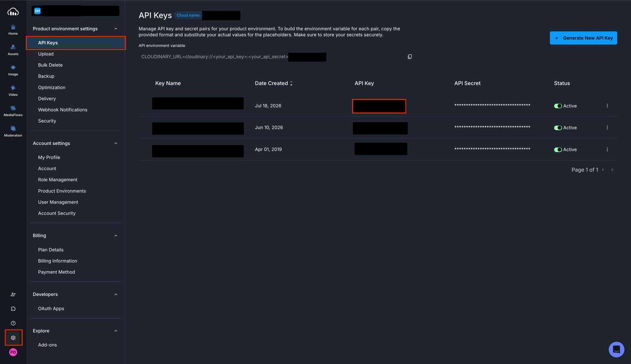Go to the next page arrow
The width and height of the screenshot is (631, 364).
612,170
